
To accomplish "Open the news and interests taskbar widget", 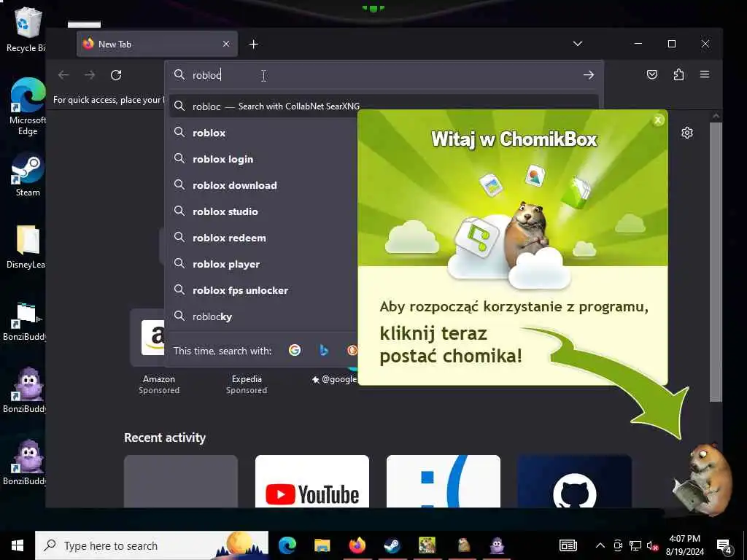I will (x=568, y=545).
